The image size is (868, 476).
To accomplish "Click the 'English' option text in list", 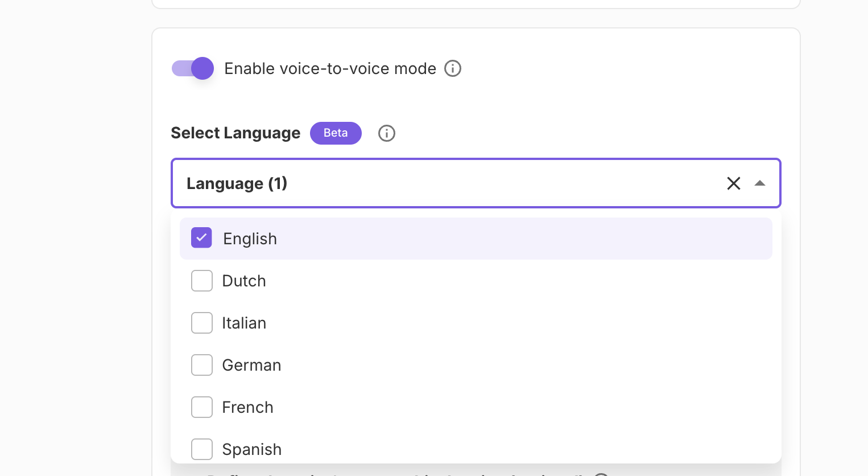I will point(250,239).
